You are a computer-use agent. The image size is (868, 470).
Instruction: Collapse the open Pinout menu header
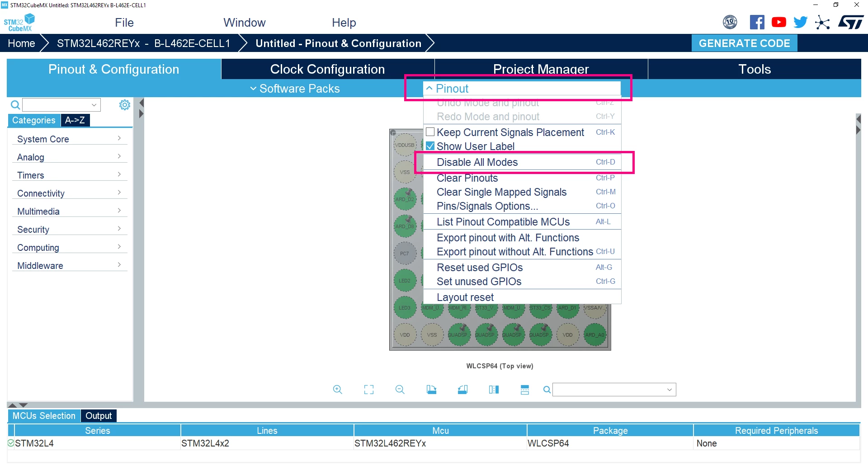click(x=522, y=89)
